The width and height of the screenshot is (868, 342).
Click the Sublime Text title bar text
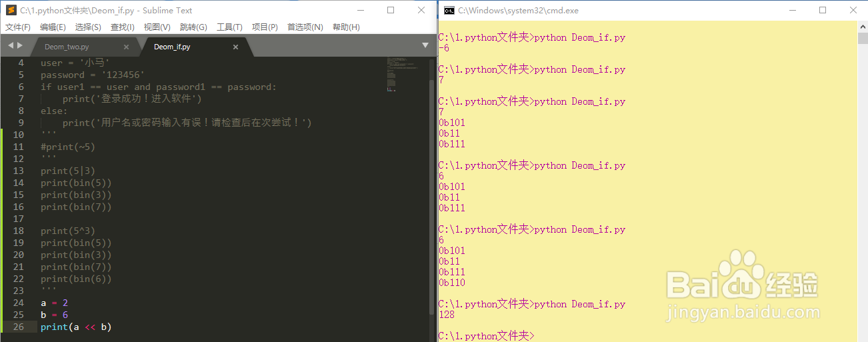[107, 10]
